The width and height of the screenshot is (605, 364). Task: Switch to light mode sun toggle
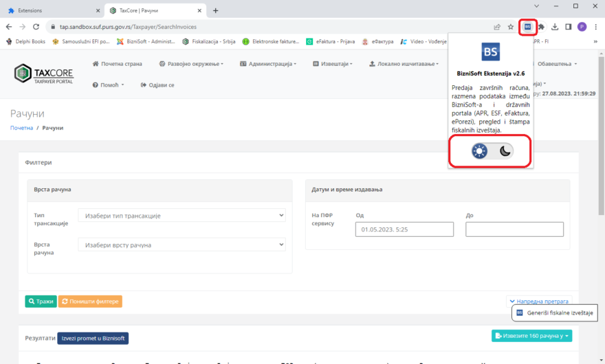[479, 151]
